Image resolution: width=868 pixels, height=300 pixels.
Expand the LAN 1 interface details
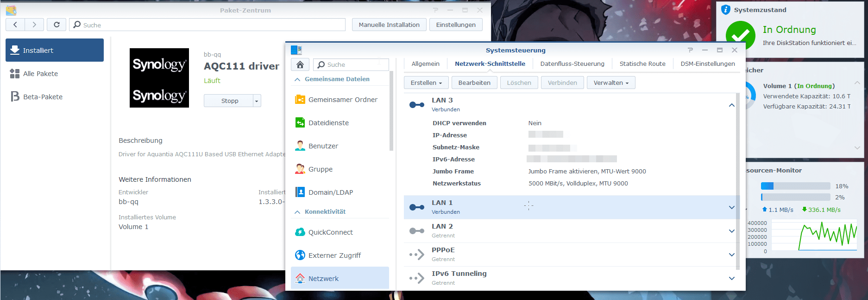732,207
